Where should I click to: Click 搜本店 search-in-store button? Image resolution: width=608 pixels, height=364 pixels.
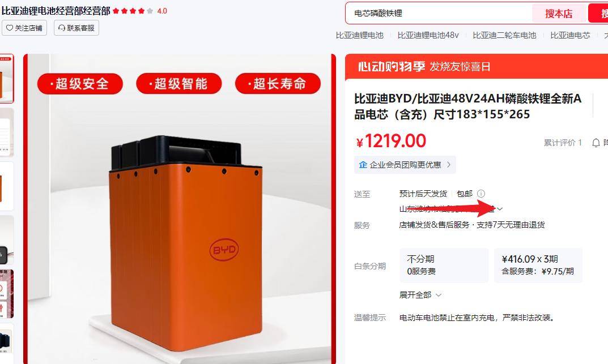[559, 14]
